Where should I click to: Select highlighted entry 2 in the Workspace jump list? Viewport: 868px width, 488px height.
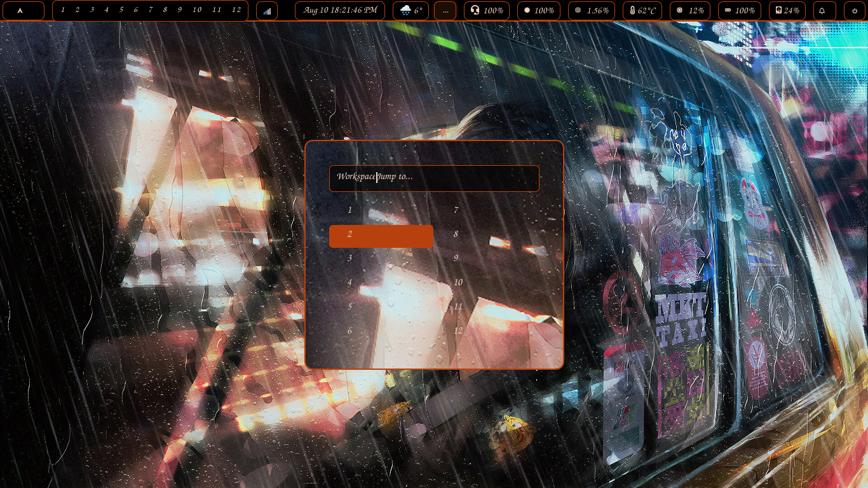coord(381,236)
